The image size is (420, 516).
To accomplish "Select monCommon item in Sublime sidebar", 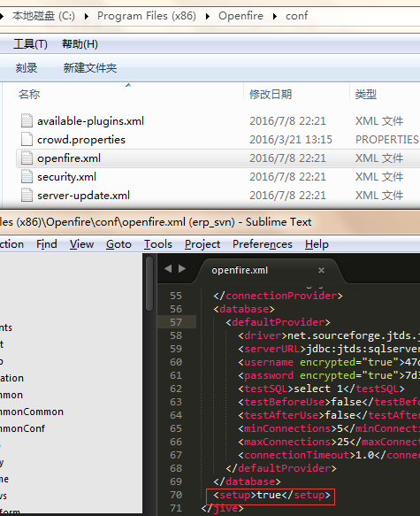I will [x=32, y=412].
